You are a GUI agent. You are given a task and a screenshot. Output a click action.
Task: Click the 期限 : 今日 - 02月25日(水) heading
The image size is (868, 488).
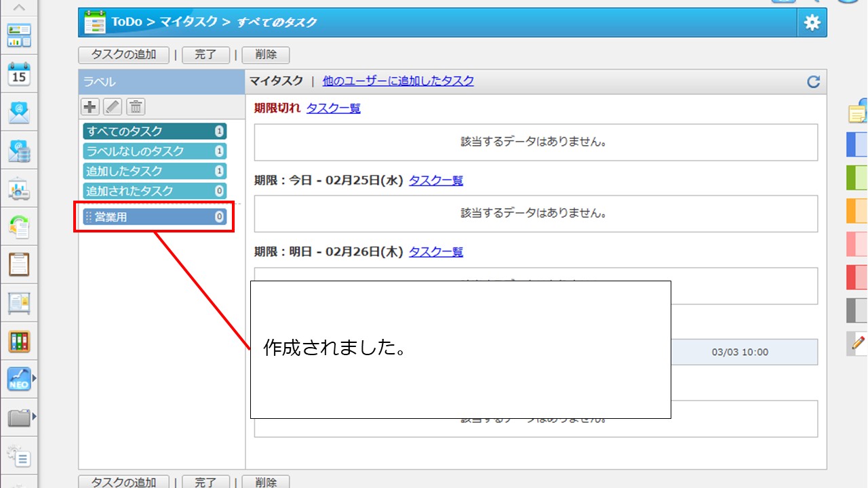[328, 180]
